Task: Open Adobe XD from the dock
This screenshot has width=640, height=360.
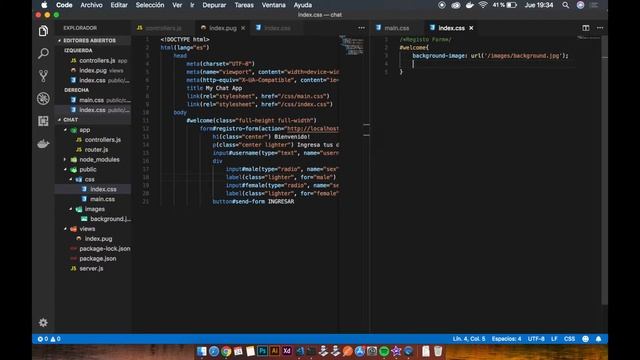Action: [287, 351]
